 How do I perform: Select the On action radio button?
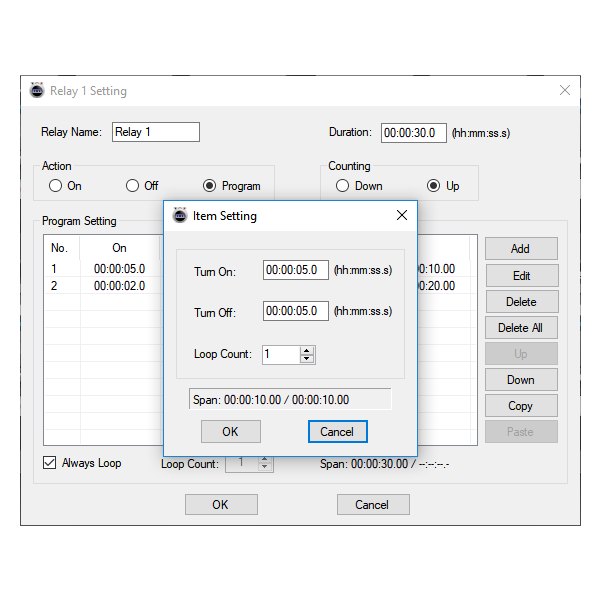point(55,186)
